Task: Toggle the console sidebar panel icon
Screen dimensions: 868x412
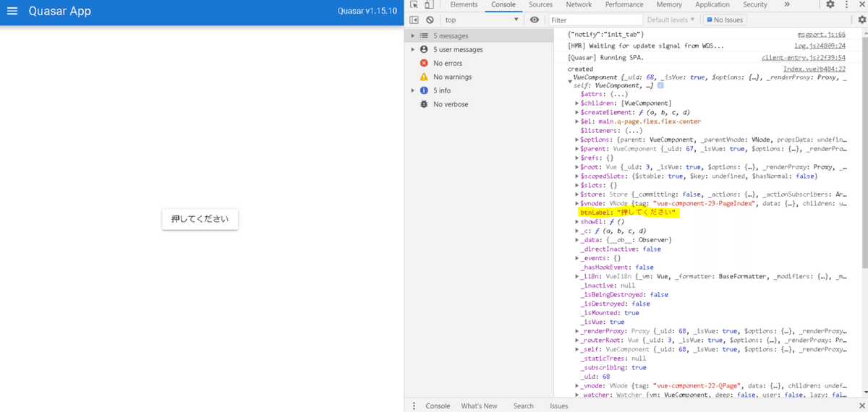Action: click(414, 20)
